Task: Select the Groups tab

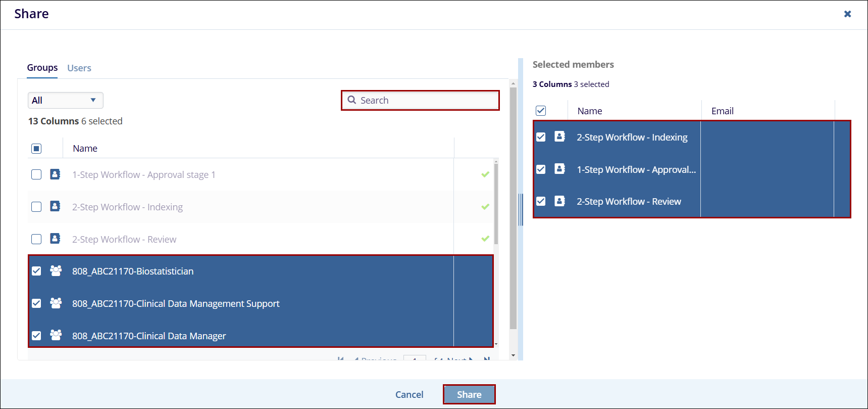Action: (42, 68)
